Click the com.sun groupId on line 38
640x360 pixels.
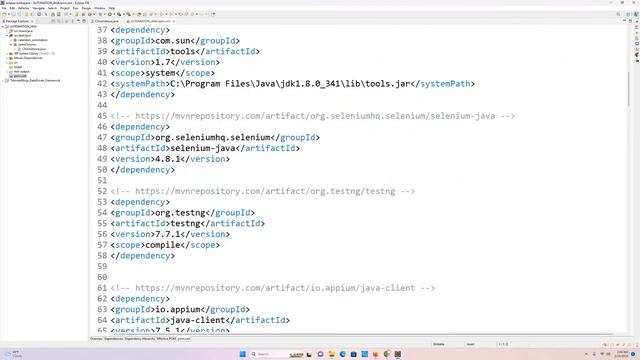click(173, 41)
